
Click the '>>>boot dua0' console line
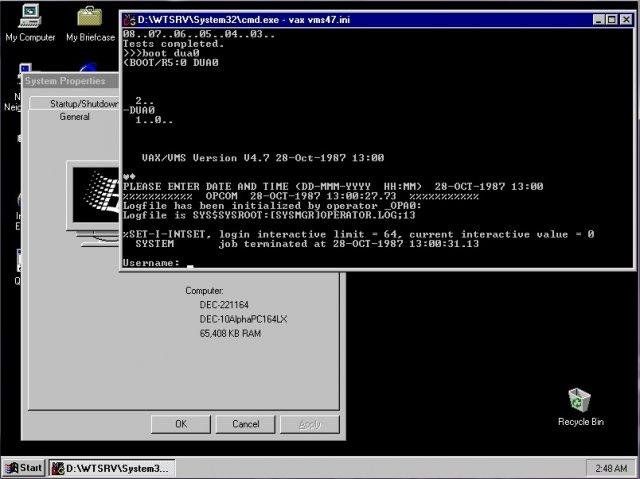tap(161, 53)
